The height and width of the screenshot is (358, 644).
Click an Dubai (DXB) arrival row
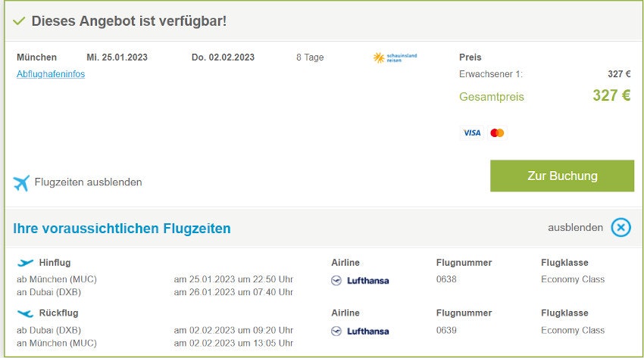pyautogui.click(x=49, y=292)
